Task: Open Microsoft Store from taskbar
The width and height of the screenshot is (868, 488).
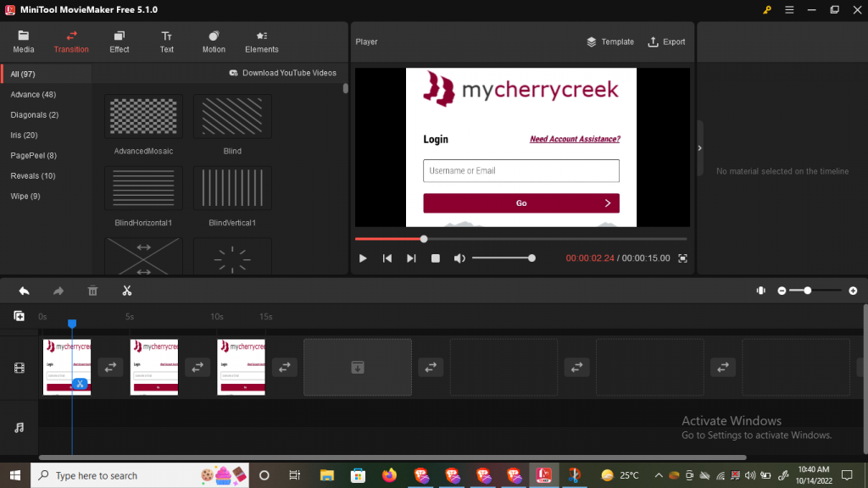Action: coord(359,475)
